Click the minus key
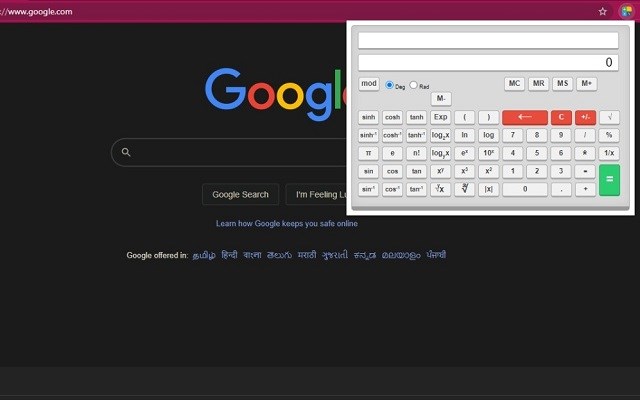Screen dimensions: 640x400 (x=585, y=171)
